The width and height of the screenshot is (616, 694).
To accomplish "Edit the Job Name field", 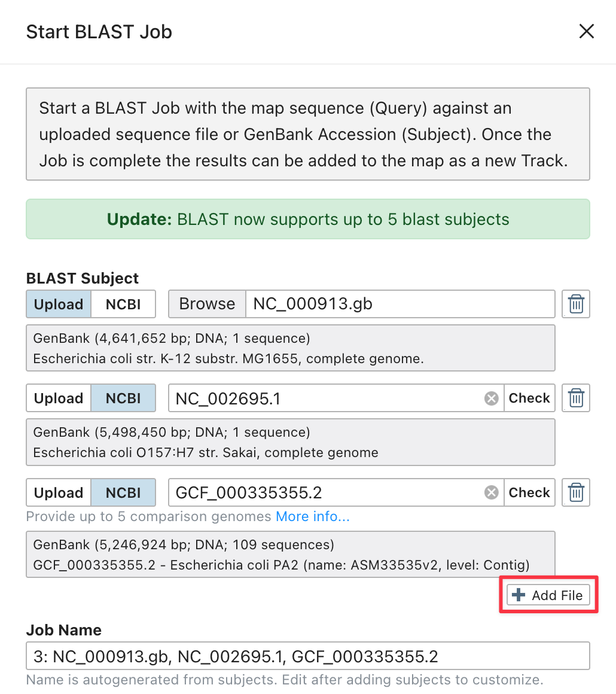I will 307,656.
